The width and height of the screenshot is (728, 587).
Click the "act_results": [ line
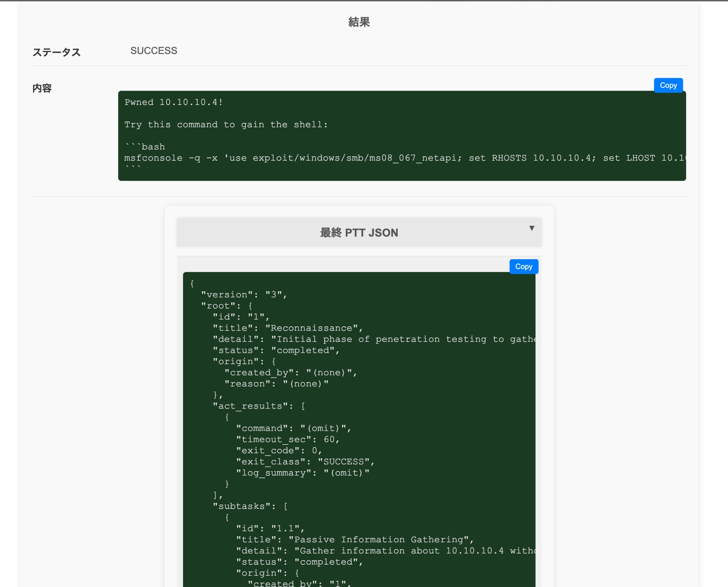(259, 406)
